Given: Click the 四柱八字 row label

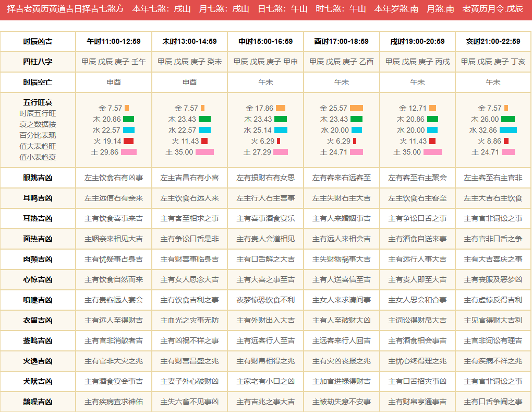Looking at the screenshot, I should (x=38, y=62).
